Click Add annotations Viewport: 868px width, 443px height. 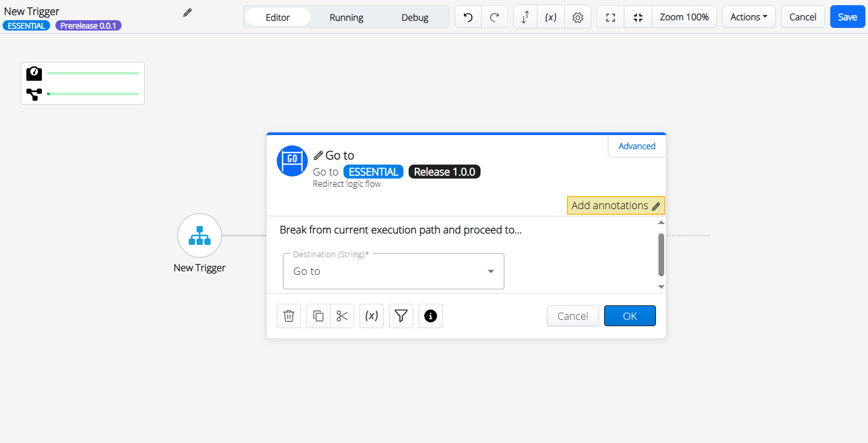tap(616, 205)
